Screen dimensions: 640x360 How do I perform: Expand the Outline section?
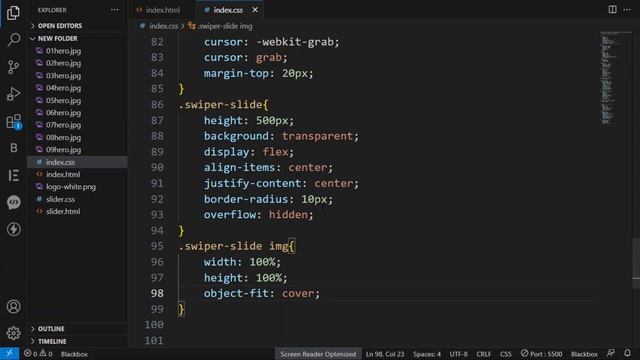(x=51, y=329)
